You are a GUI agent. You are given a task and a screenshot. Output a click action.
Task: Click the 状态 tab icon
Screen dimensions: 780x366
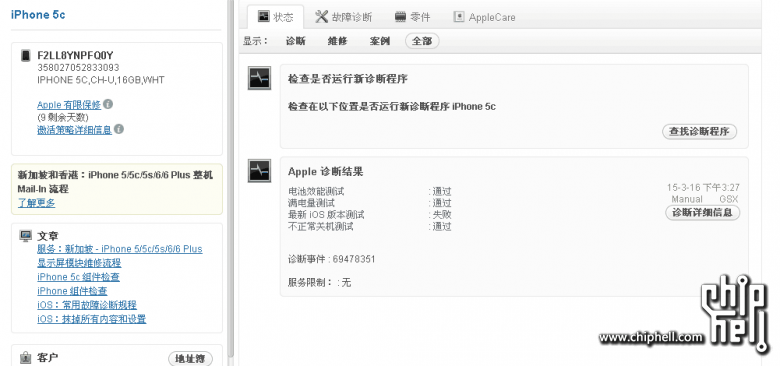point(263,16)
